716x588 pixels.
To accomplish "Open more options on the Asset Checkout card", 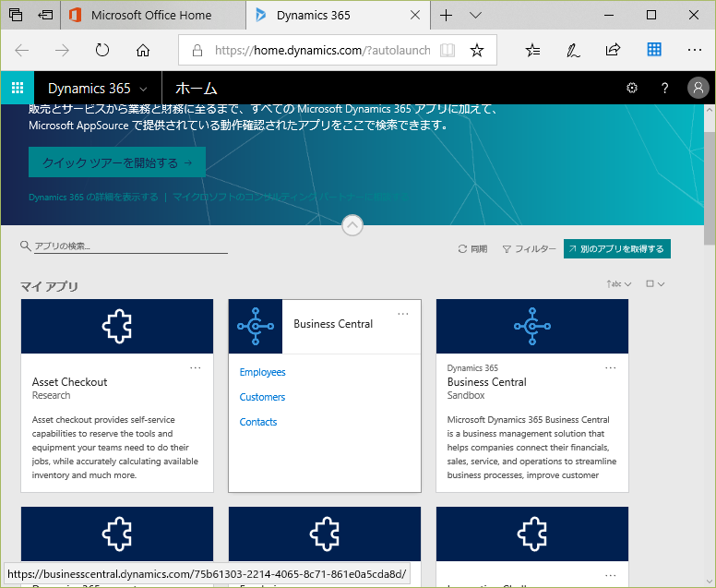I will pos(196,367).
